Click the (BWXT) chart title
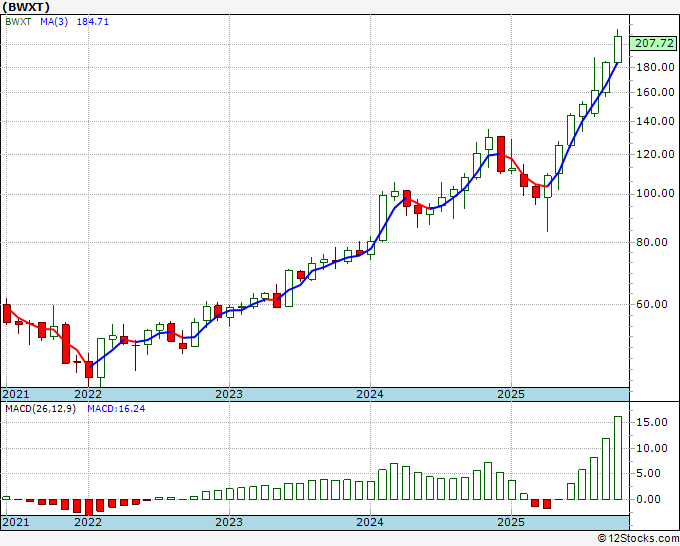680x546 pixels. (x=26, y=7)
